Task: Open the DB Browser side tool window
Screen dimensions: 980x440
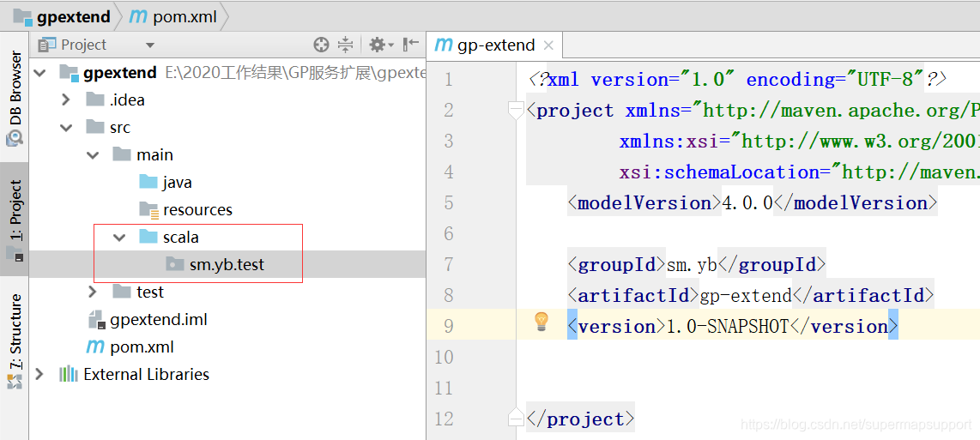Action: [15, 99]
